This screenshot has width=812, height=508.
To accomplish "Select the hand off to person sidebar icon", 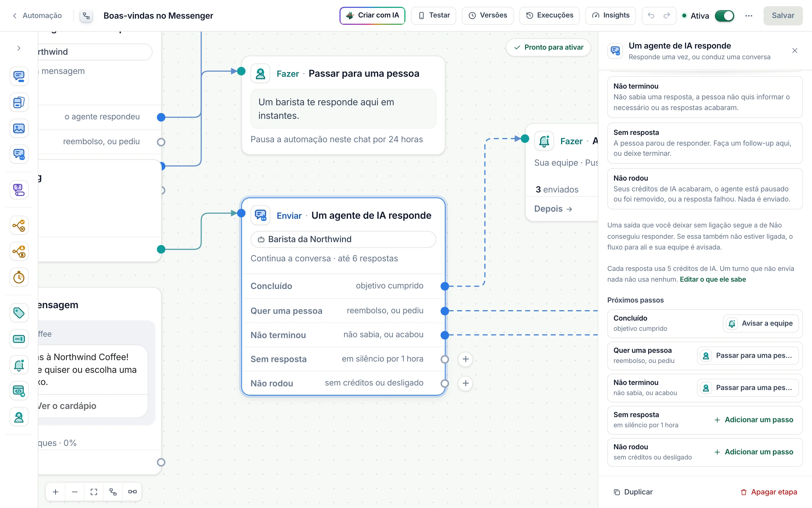I will [x=19, y=417].
